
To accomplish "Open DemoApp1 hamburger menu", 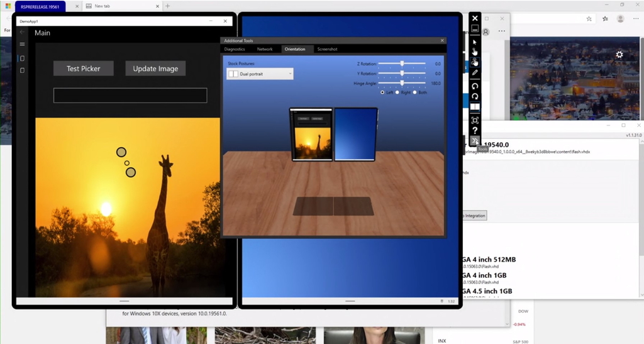I will coord(22,44).
